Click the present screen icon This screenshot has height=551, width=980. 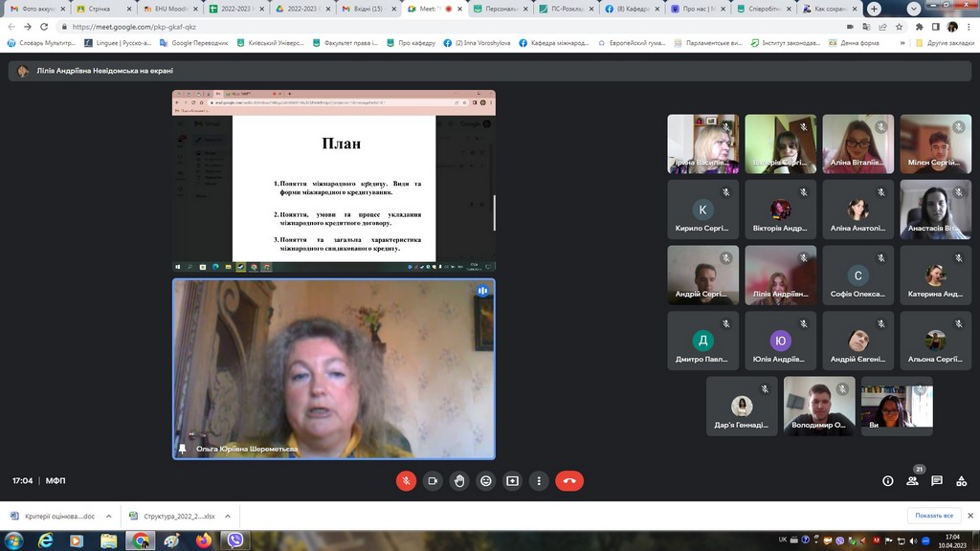tap(513, 480)
